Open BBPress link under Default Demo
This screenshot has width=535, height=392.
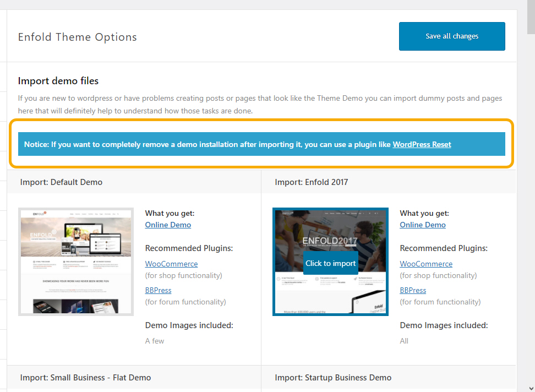[158, 290]
